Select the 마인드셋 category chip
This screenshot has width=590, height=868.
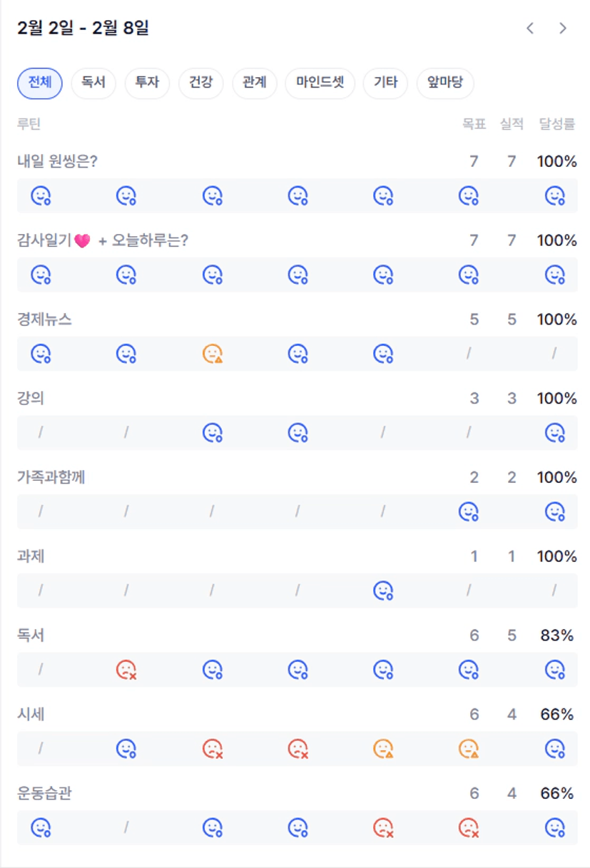click(320, 83)
